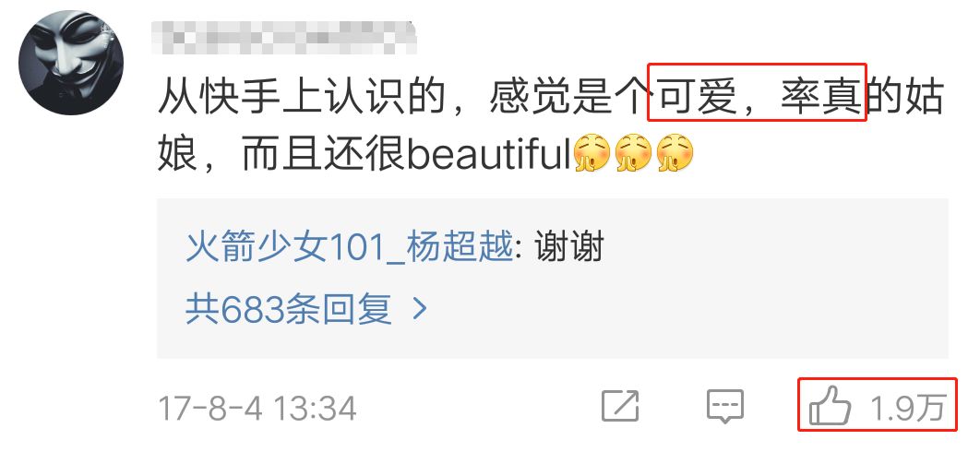Image resolution: width=980 pixels, height=452 pixels.
Task: Tap the chevron after 共683条回复
Action: (419, 308)
